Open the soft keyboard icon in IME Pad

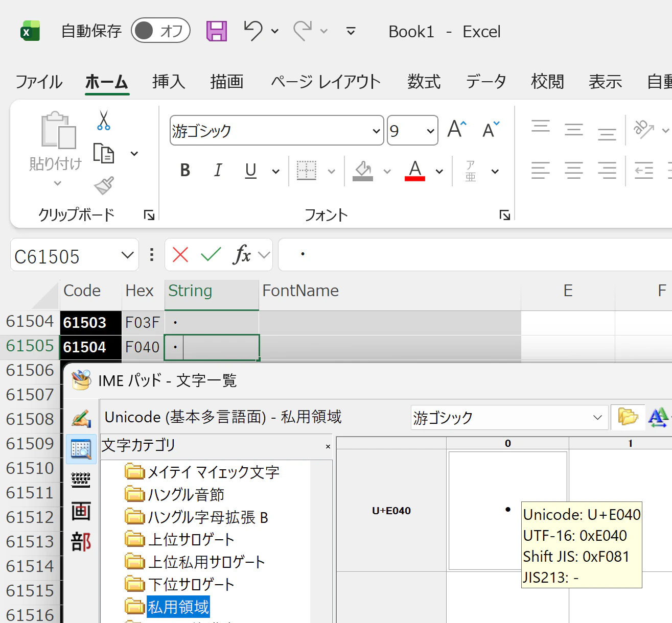[81, 480]
